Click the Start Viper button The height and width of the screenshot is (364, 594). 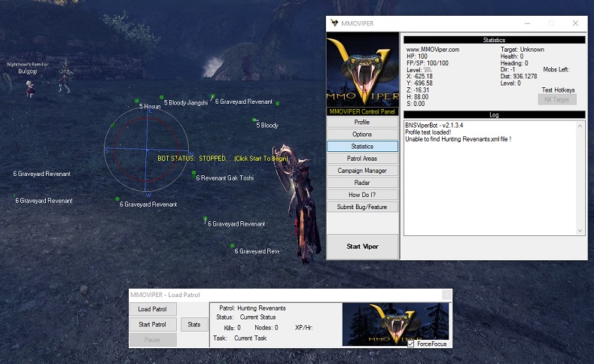[x=362, y=247]
